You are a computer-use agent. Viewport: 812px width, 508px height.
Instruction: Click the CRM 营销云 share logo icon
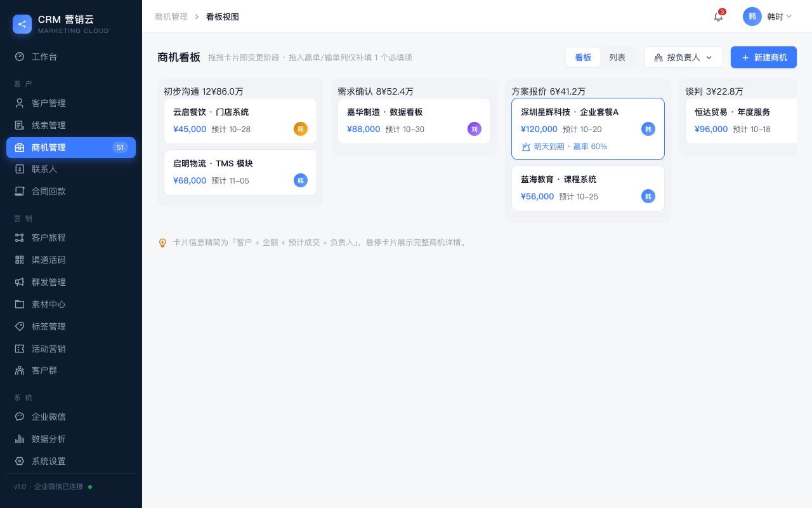(22, 24)
